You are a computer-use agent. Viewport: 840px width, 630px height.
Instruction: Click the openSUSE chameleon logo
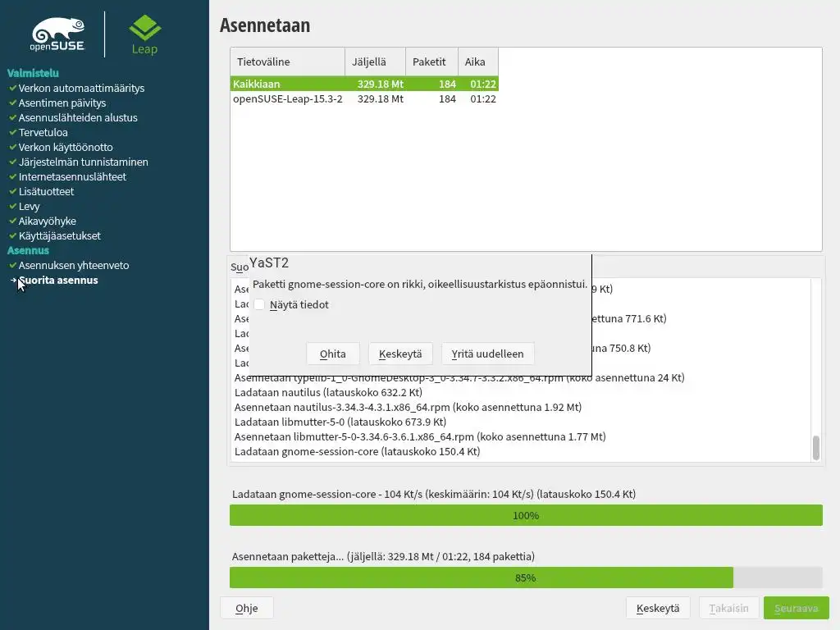point(57,34)
